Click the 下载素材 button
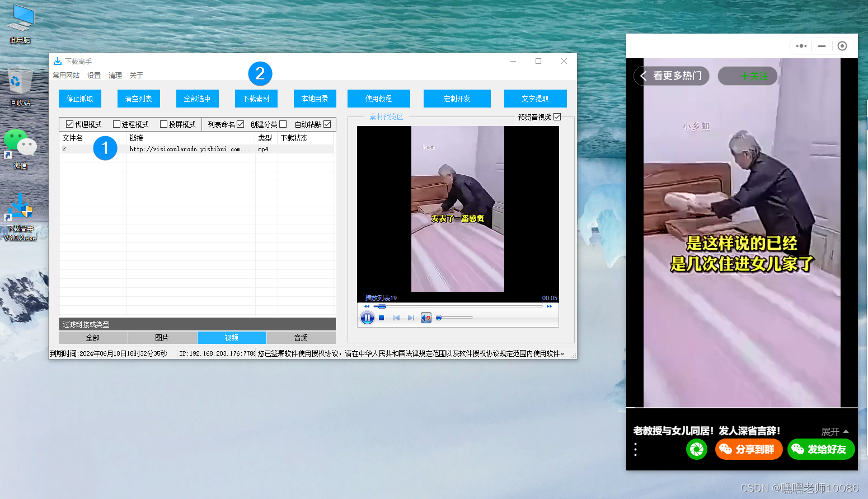 tap(256, 99)
